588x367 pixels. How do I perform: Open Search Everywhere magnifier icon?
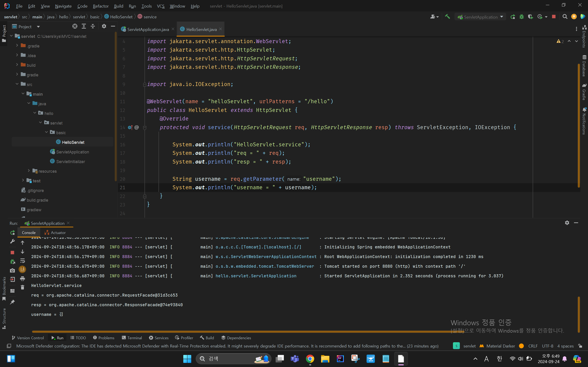click(565, 17)
